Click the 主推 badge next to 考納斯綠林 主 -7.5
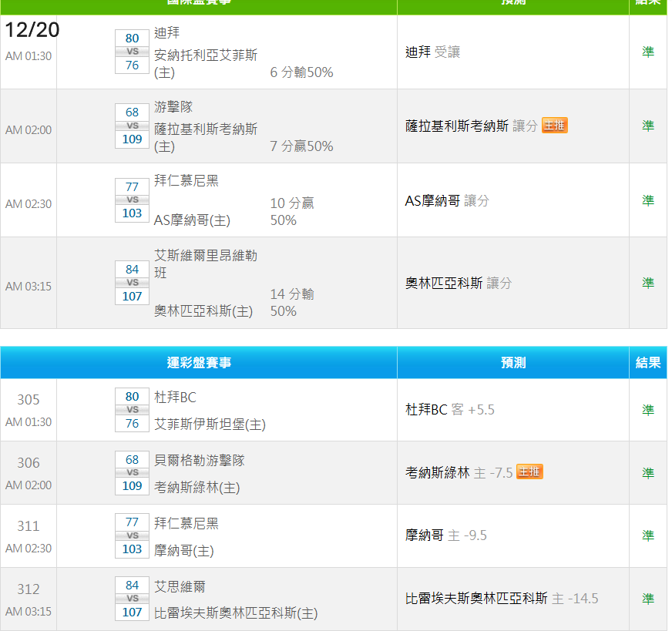The width and height of the screenshot is (672, 631). point(529,472)
